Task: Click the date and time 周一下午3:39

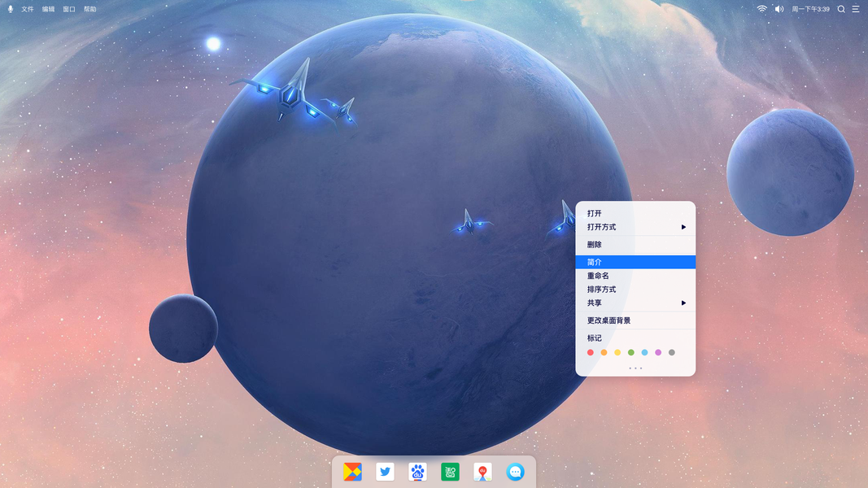Action: point(810,9)
